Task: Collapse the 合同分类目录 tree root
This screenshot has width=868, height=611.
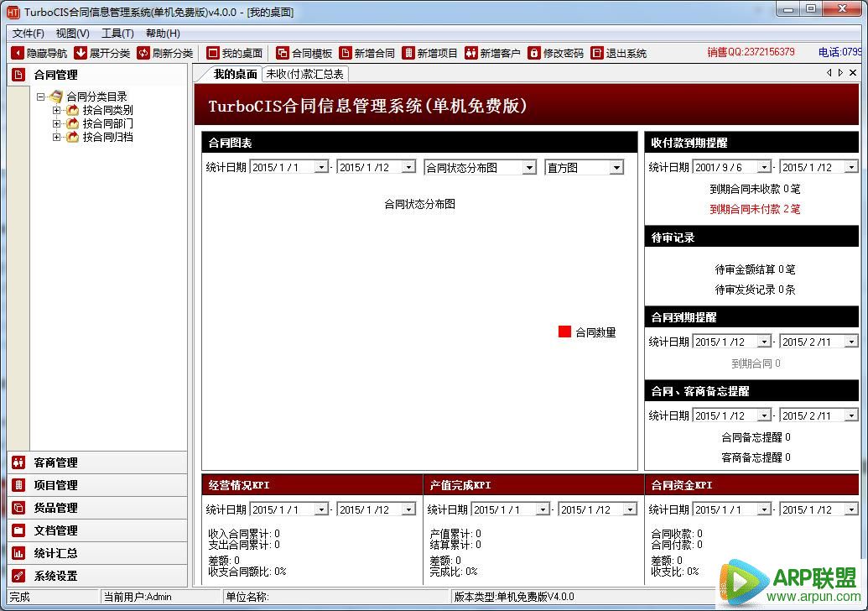Action: [41, 97]
